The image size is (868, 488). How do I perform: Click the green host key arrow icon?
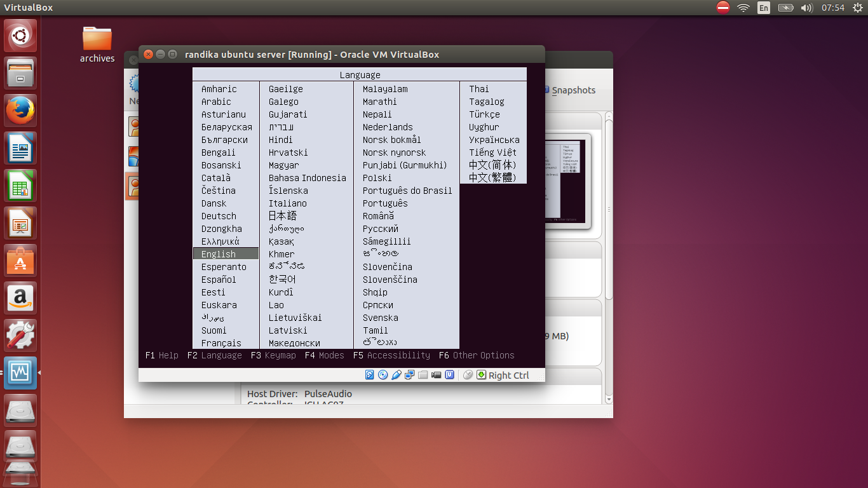[x=482, y=375]
